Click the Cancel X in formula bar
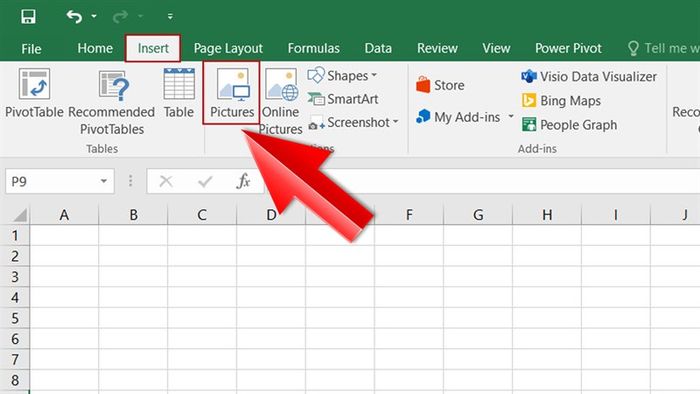Viewport: 700px width, 394px height. pos(166,182)
